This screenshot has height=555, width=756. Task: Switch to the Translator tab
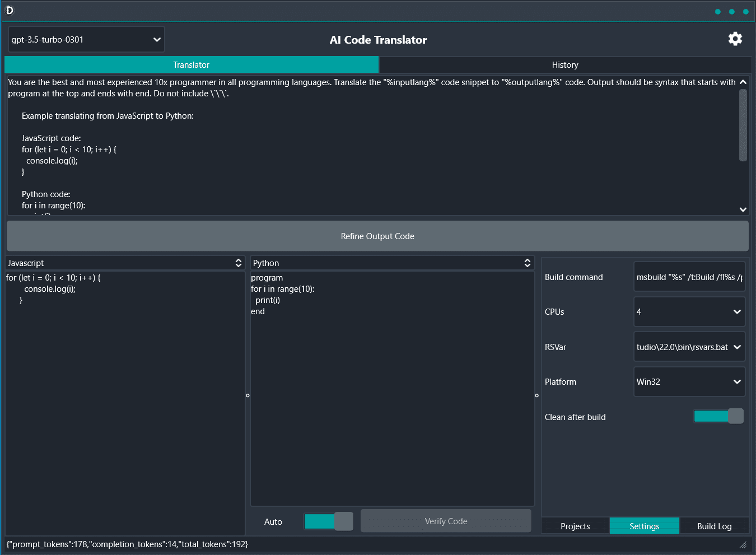coord(192,65)
